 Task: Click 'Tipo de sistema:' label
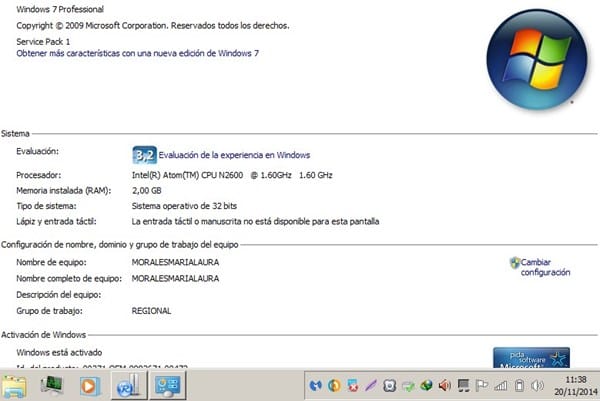click(x=46, y=206)
